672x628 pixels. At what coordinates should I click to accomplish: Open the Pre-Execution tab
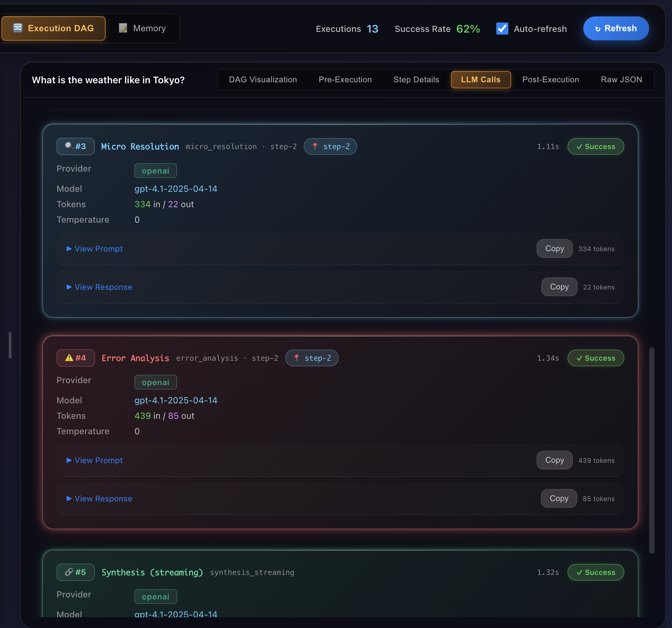pyautogui.click(x=345, y=79)
